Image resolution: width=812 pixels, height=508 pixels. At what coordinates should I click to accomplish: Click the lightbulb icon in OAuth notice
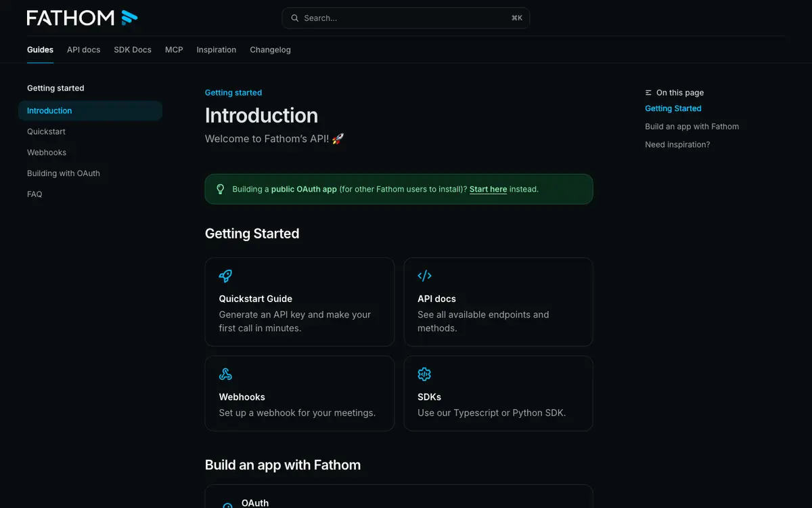pyautogui.click(x=220, y=189)
